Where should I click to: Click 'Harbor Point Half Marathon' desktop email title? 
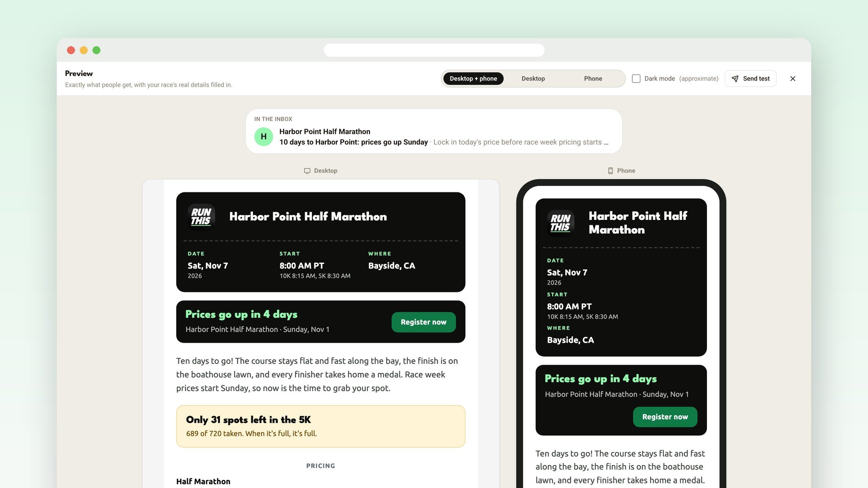pyautogui.click(x=308, y=216)
